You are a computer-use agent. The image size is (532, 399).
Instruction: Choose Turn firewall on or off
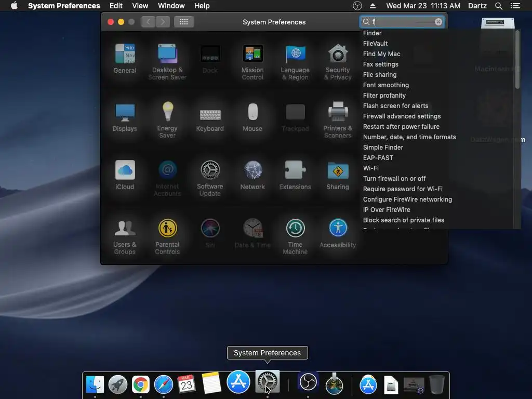point(394,179)
